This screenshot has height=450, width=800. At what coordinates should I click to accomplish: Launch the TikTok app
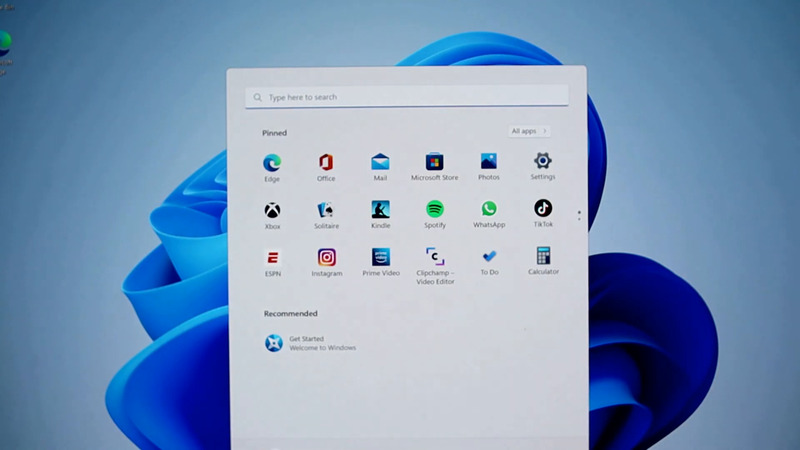click(543, 209)
